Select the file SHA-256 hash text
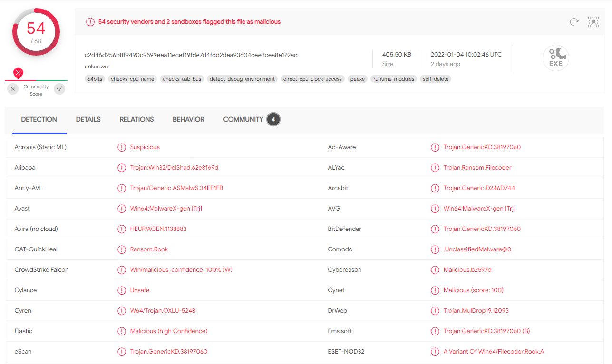 click(x=191, y=55)
